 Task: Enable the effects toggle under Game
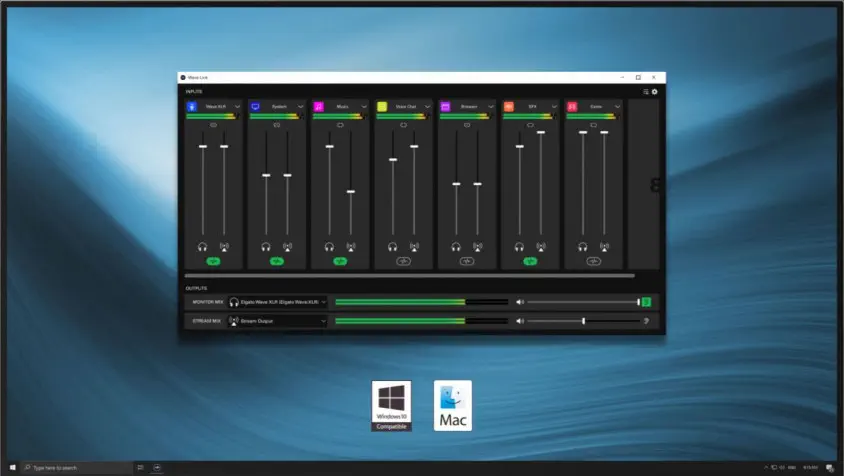point(594,261)
